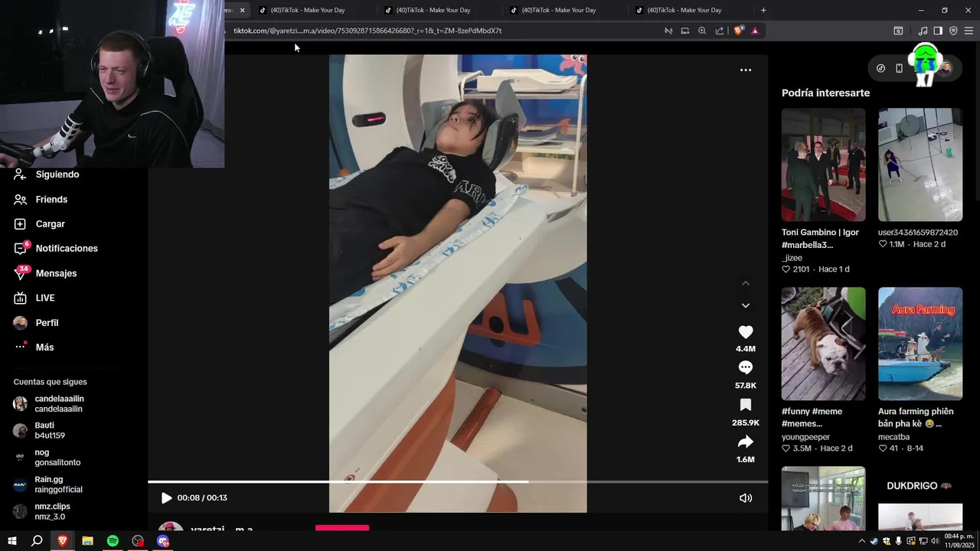Click the tab search icon in toolbar
Viewport: 980px width, 551px height.
click(x=898, y=31)
